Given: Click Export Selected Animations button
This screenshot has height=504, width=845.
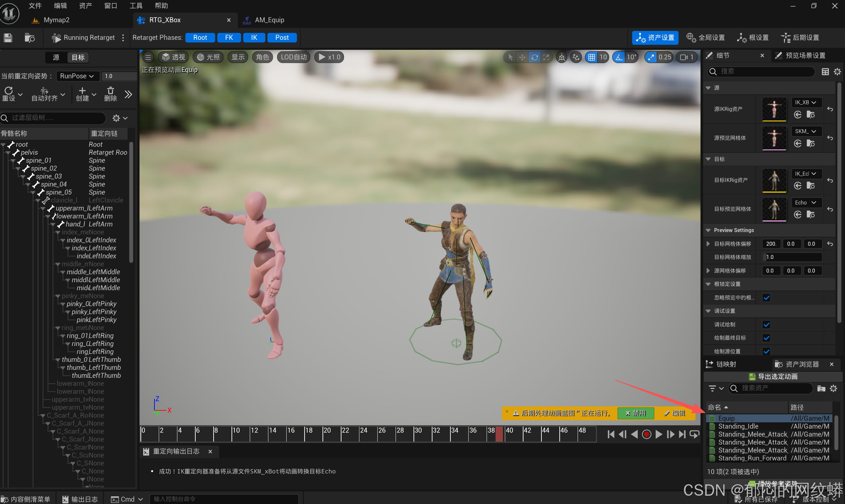Looking at the screenshot, I should [773, 376].
